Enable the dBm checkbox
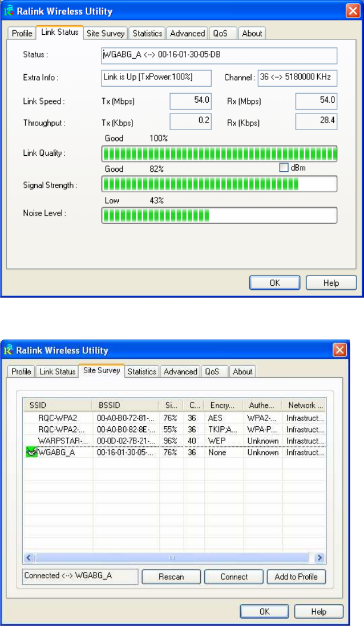The image size is (364, 626). [284, 168]
